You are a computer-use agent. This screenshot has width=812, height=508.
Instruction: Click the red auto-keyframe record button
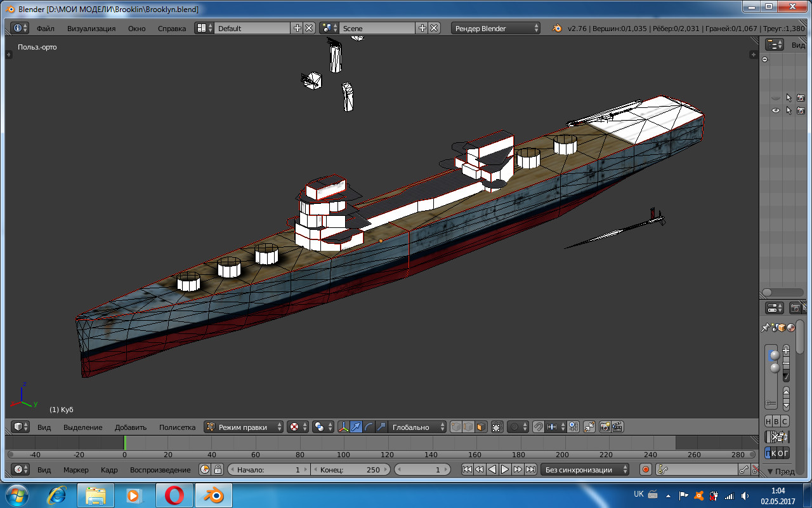pyautogui.click(x=646, y=470)
